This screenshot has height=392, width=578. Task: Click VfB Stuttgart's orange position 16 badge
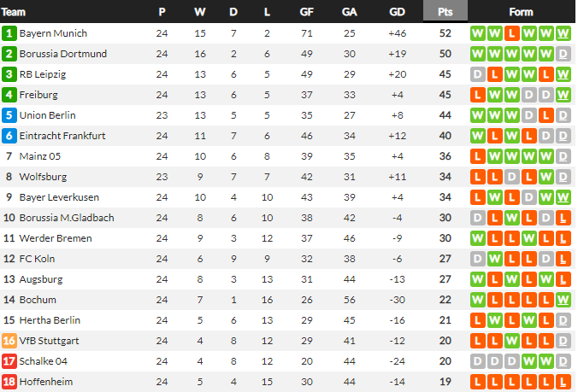point(9,341)
